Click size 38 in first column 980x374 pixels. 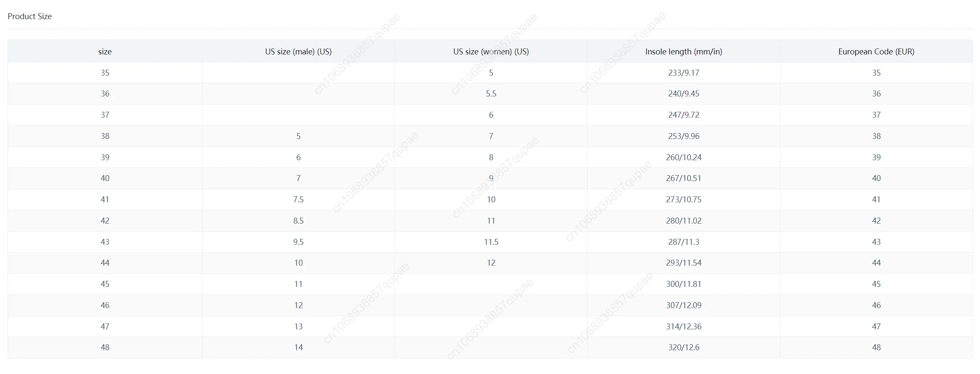pyautogui.click(x=105, y=136)
